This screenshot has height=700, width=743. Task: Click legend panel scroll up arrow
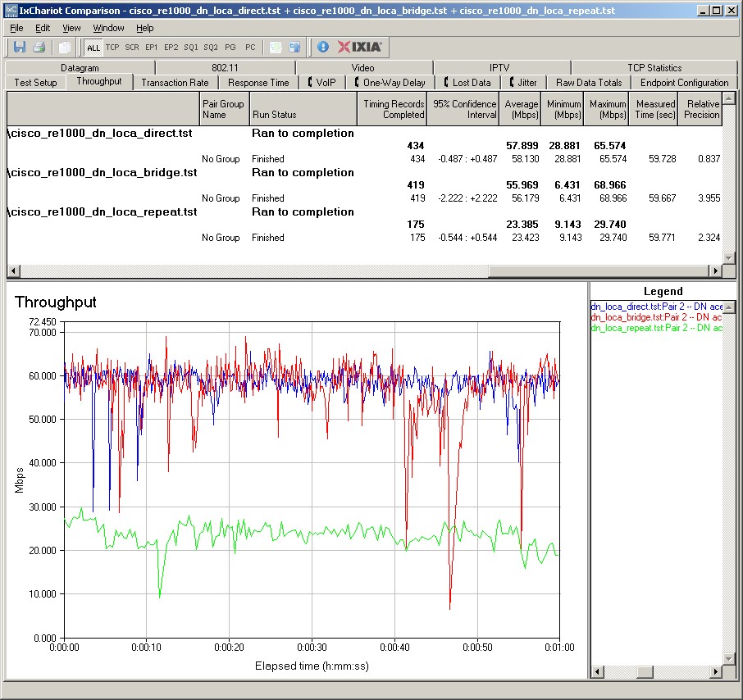(x=729, y=307)
